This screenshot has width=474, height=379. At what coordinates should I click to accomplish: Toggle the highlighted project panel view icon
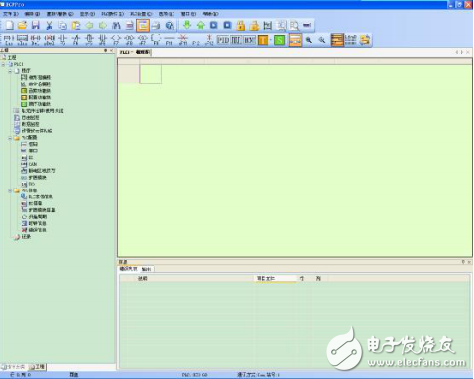click(143, 25)
